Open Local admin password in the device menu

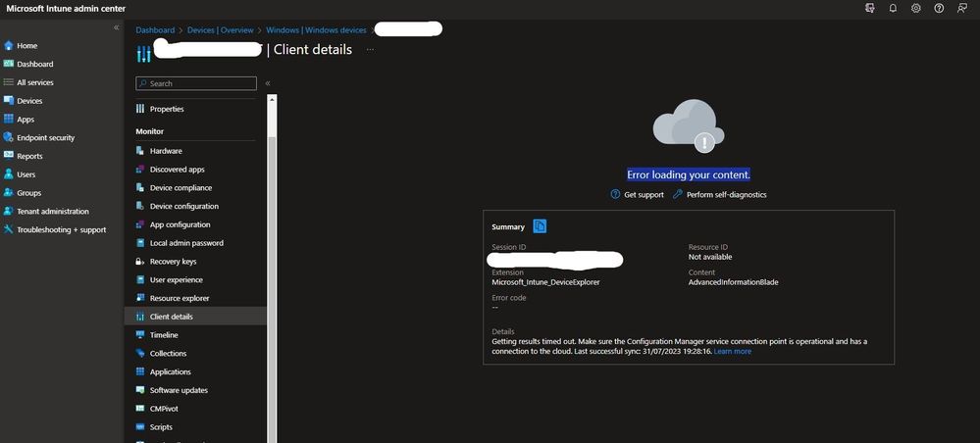coord(186,243)
